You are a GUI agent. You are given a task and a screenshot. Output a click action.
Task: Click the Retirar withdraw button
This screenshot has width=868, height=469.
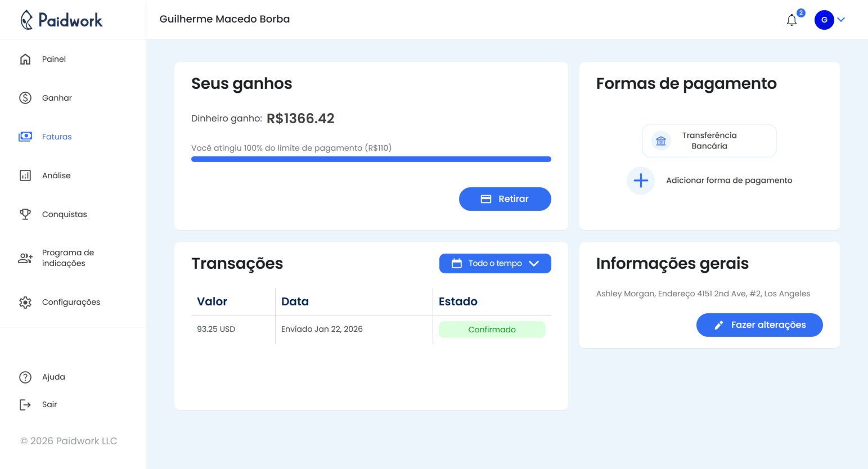click(505, 199)
